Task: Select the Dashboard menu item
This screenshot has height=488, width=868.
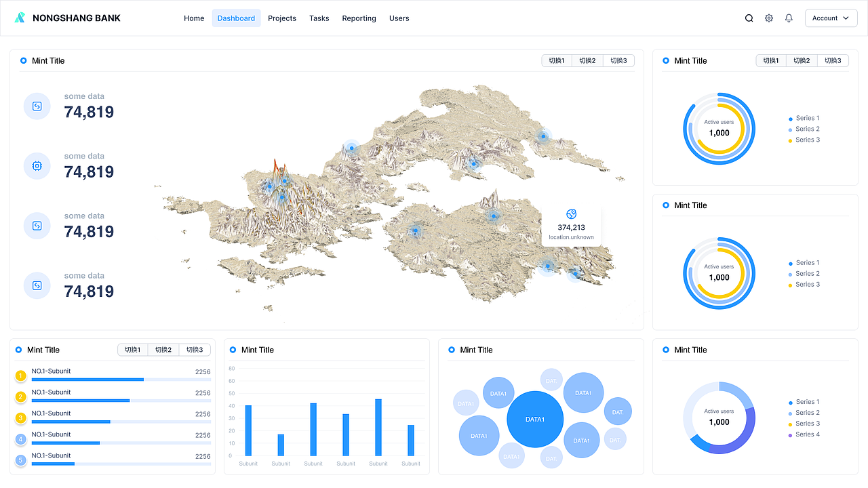Action: click(x=236, y=18)
